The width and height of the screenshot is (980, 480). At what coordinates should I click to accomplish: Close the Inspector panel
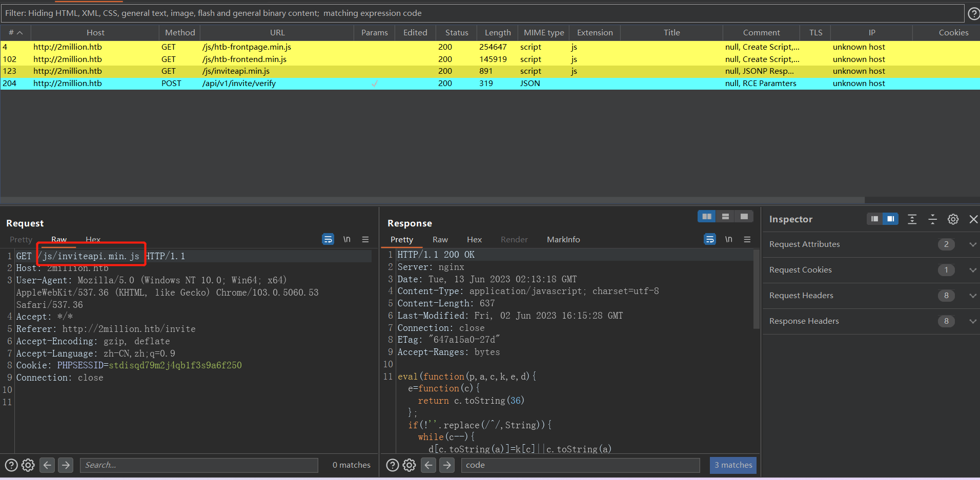973,219
